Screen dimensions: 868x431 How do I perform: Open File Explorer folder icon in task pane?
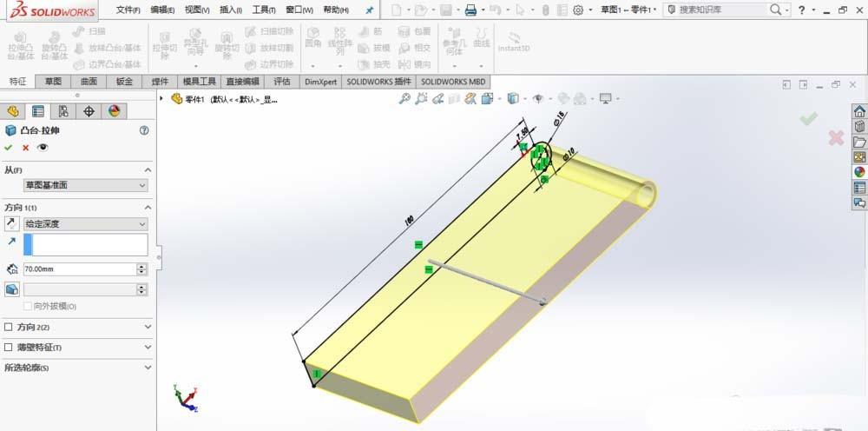tap(859, 142)
